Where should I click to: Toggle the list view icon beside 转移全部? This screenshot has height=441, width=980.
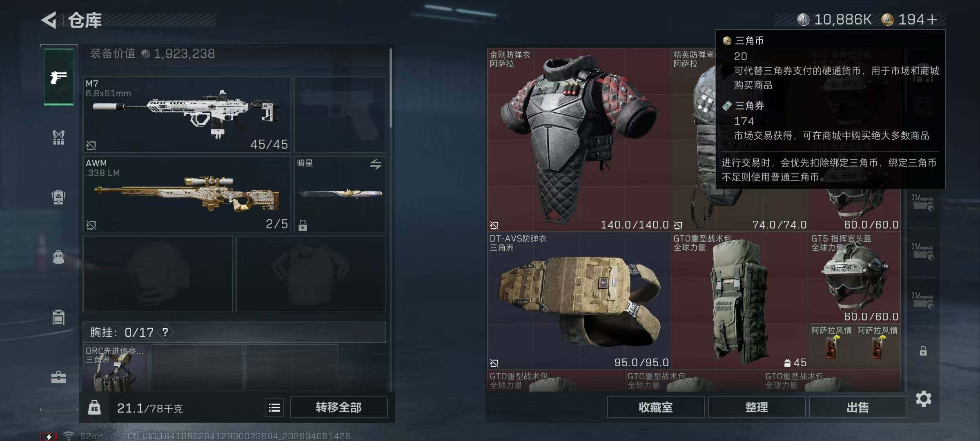274,408
